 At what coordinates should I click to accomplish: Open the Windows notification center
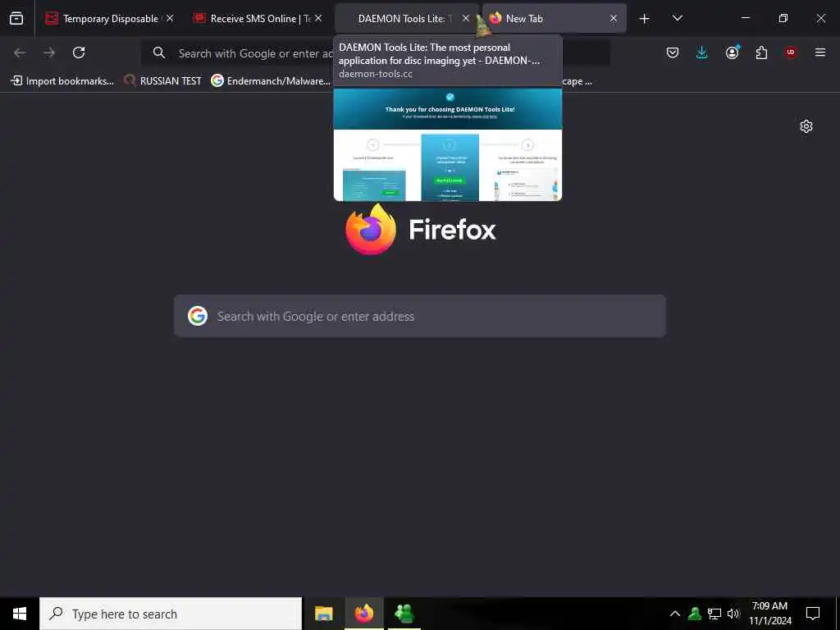[813, 614]
